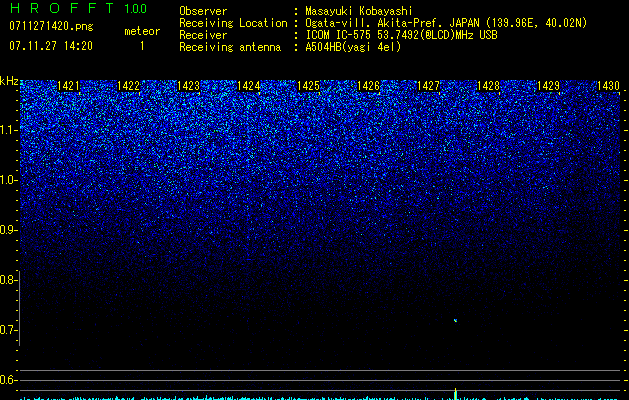Click the 0.6 frequency axis label
This screenshot has width=629, height=400.
8,380
